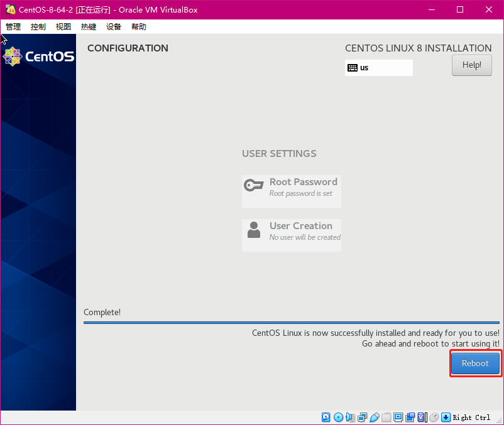This screenshot has height=425, width=504.
Task: Click the Complete! status text
Action: pos(102,313)
